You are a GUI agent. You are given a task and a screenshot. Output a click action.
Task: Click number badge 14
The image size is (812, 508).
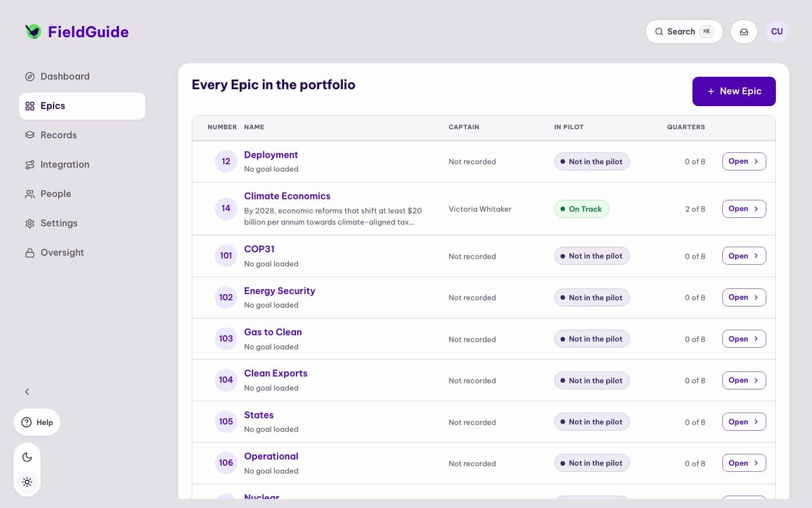click(x=226, y=208)
